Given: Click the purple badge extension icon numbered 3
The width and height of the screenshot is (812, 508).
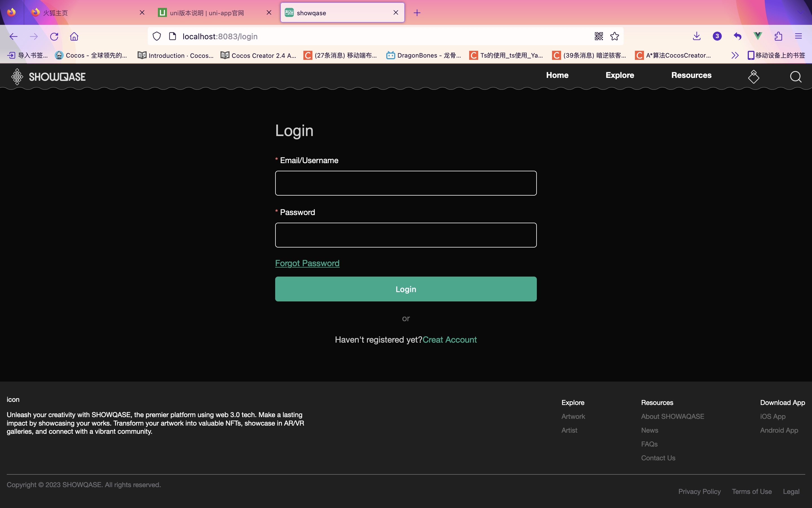Looking at the screenshot, I should (717, 36).
